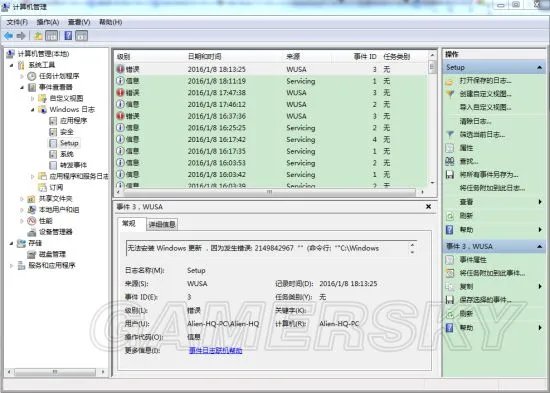Image resolution: width=550 pixels, height=393 pixels.
Task: Expand the 任务计划程序 tree node
Action: point(22,76)
